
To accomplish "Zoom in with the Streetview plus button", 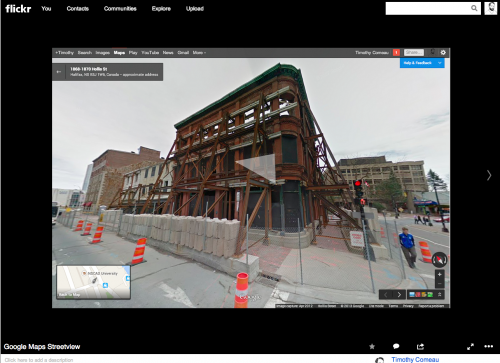I will coord(440,274).
